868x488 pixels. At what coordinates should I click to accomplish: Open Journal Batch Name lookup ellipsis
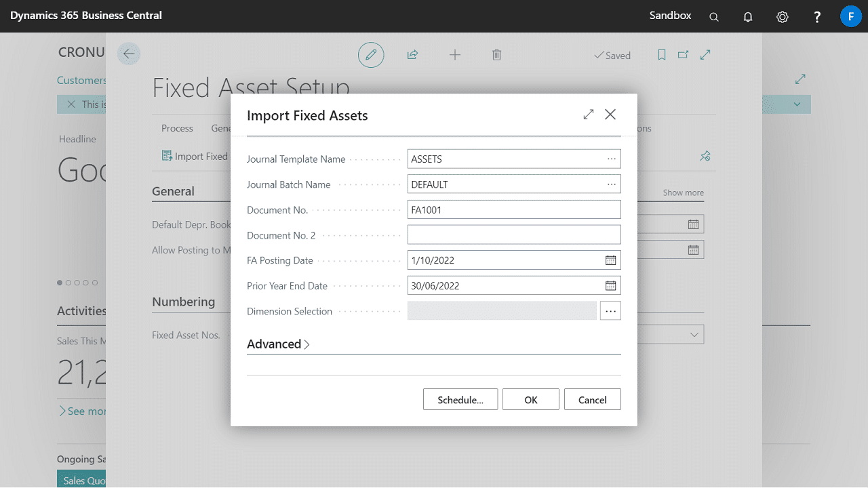coord(611,184)
